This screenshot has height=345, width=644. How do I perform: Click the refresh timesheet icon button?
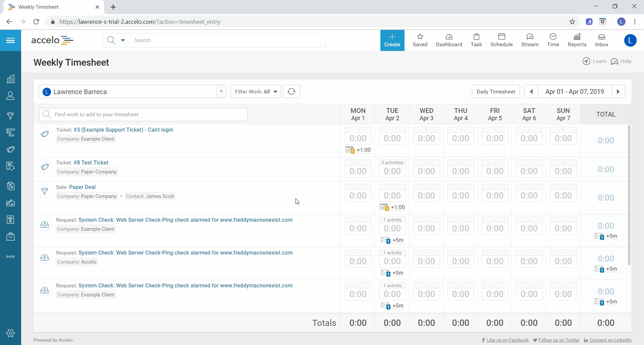tap(291, 91)
